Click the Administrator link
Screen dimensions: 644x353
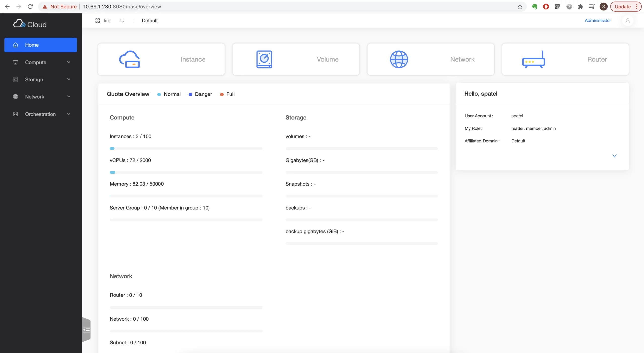click(x=597, y=21)
